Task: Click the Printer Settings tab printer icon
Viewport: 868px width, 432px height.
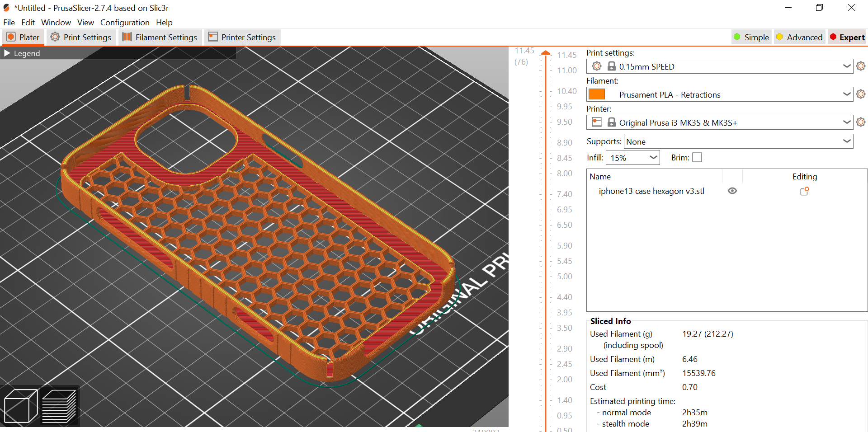Action: click(213, 37)
